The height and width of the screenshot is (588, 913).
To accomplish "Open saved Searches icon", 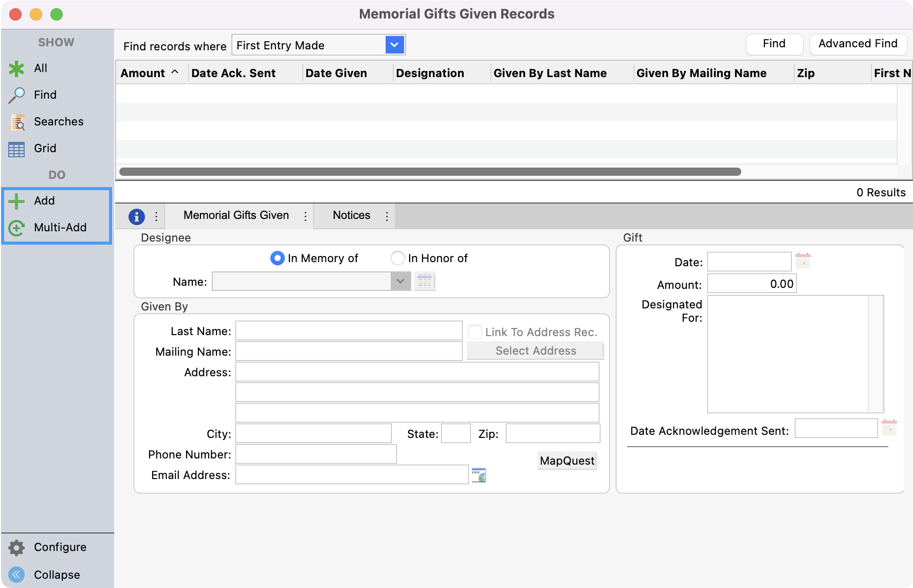I will tap(16, 122).
